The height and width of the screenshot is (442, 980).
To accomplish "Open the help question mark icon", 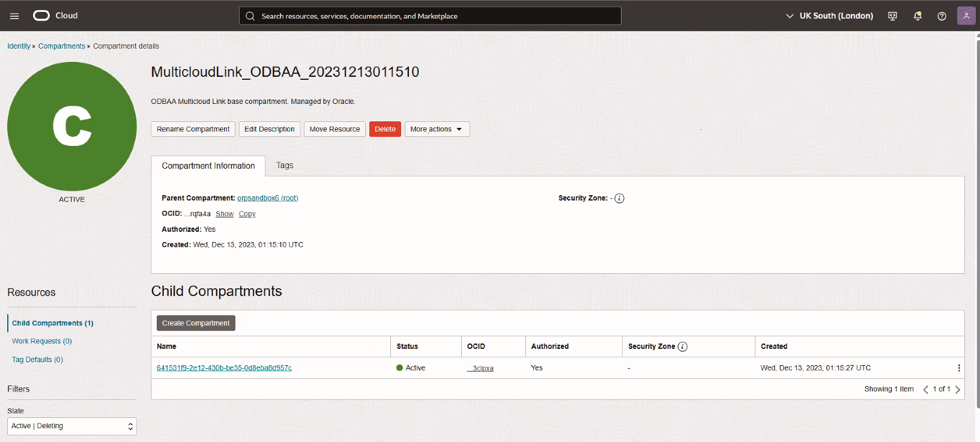I will (942, 16).
